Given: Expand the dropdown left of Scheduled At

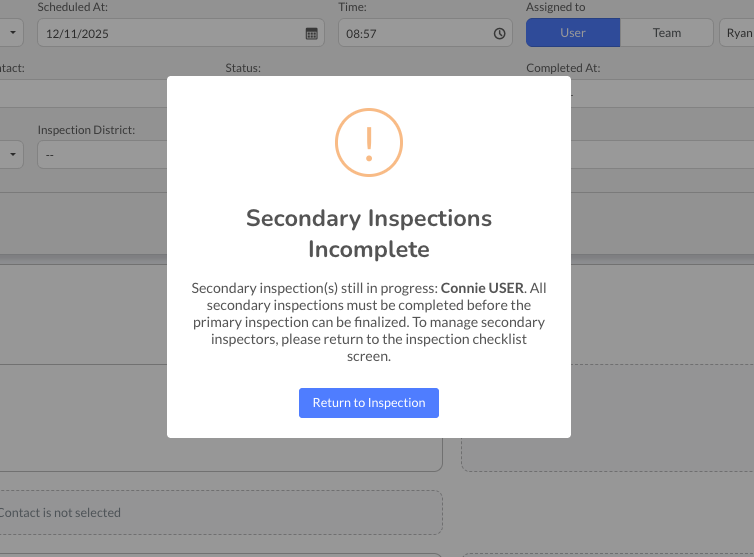Looking at the screenshot, I should pyautogui.click(x=12, y=33).
